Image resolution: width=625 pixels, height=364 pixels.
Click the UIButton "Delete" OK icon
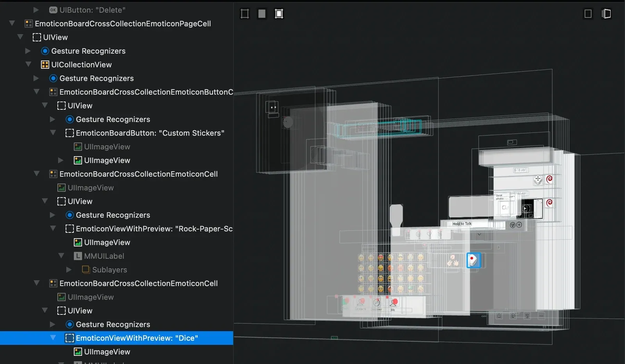point(53,10)
